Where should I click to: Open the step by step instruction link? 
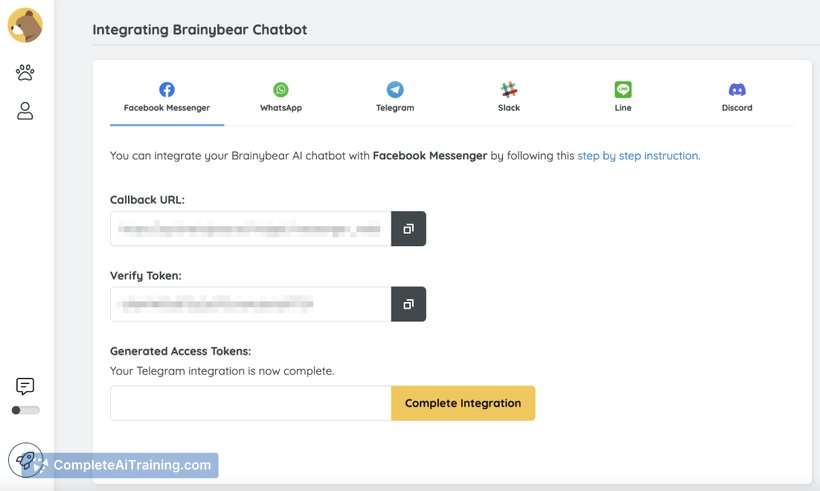pos(639,156)
